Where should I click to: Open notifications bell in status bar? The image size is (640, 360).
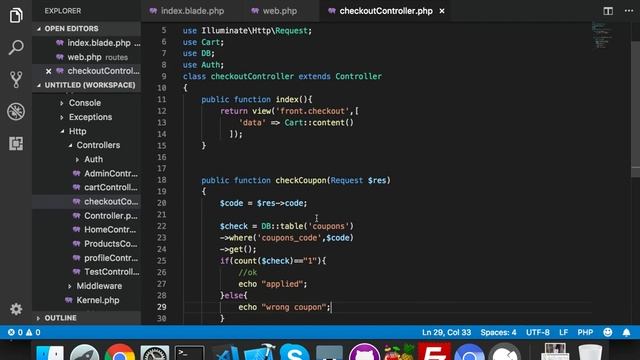click(626, 332)
